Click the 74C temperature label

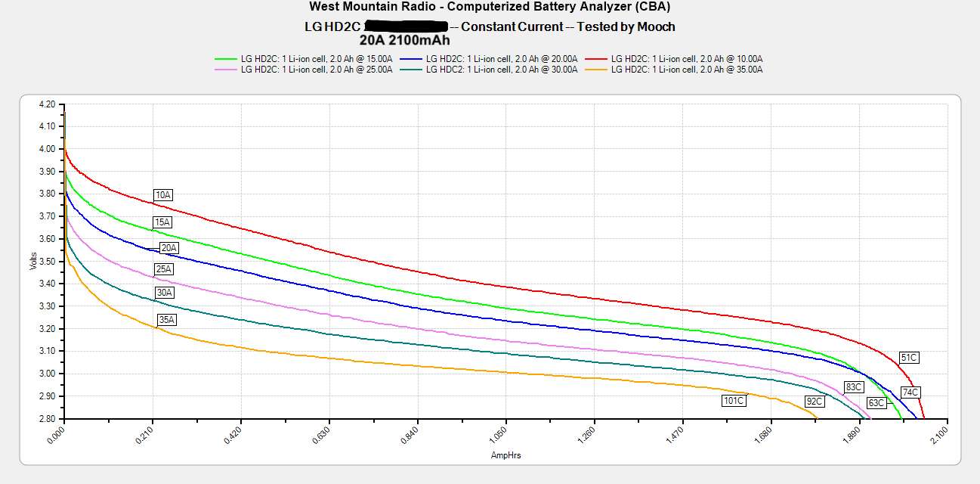[910, 392]
